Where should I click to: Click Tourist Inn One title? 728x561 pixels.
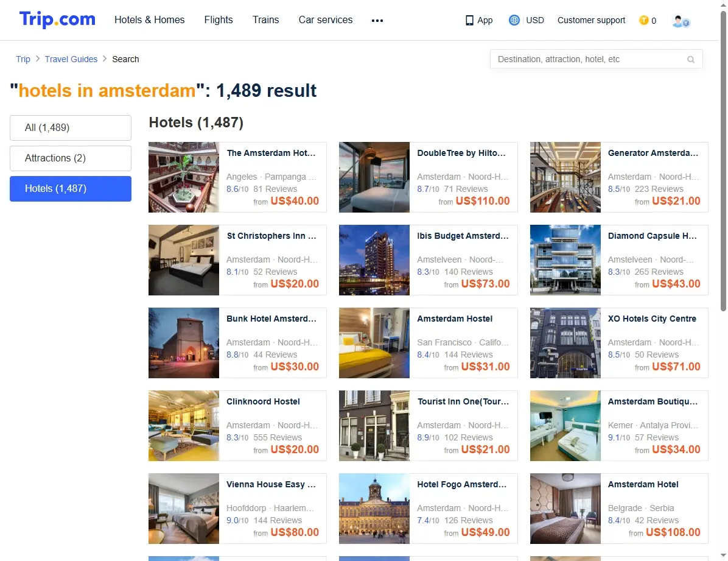coord(463,401)
